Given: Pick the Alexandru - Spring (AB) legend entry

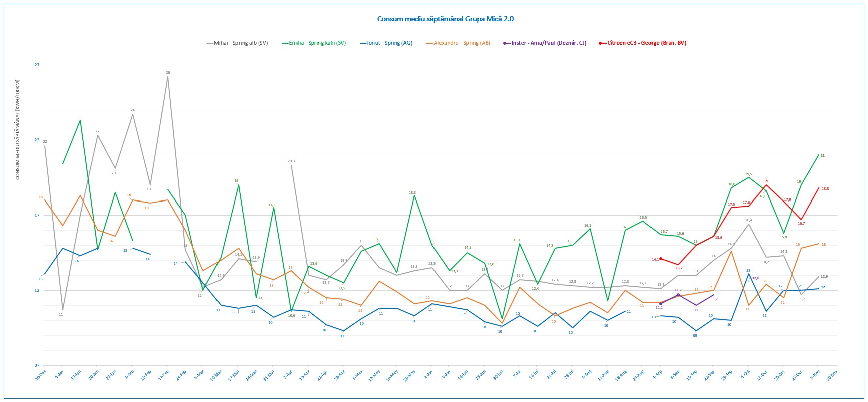Looking at the screenshot, I should tap(462, 43).
